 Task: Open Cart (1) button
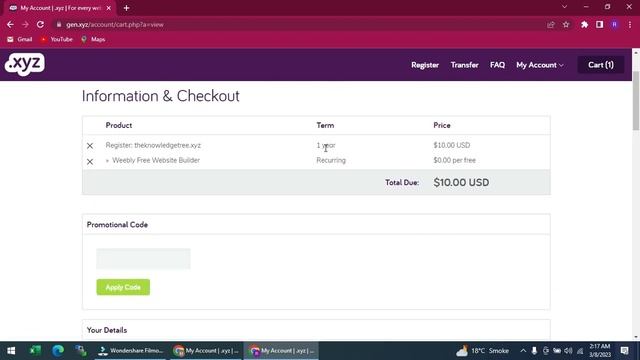[x=600, y=65]
